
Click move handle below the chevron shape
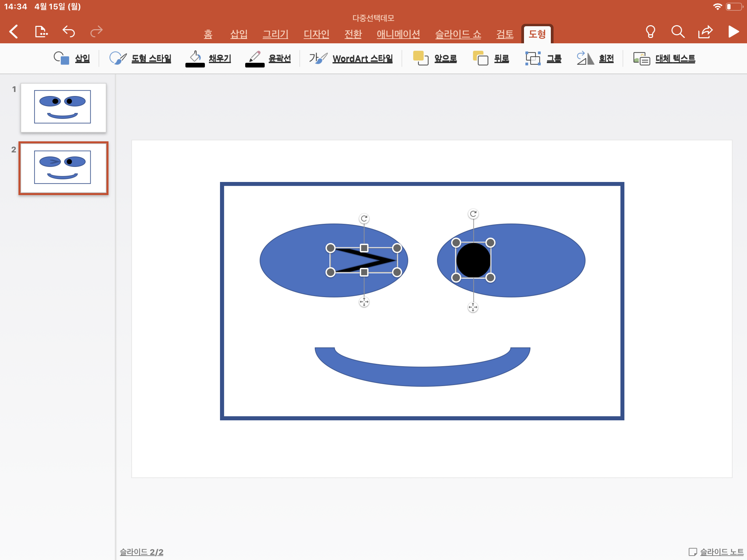pos(364,302)
